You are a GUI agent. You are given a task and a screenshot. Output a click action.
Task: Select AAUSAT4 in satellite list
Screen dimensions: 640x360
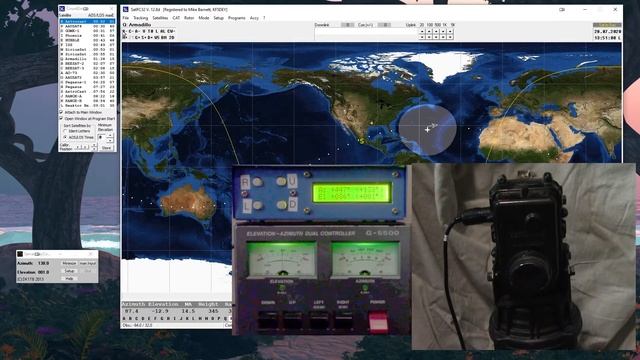pyautogui.click(x=87, y=26)
